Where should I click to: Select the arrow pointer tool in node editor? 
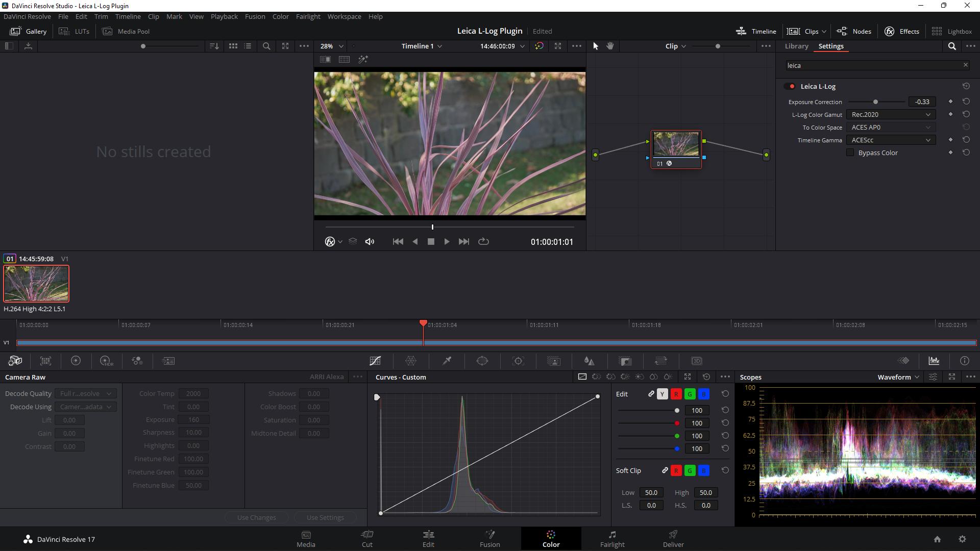(x=595, y=46)
